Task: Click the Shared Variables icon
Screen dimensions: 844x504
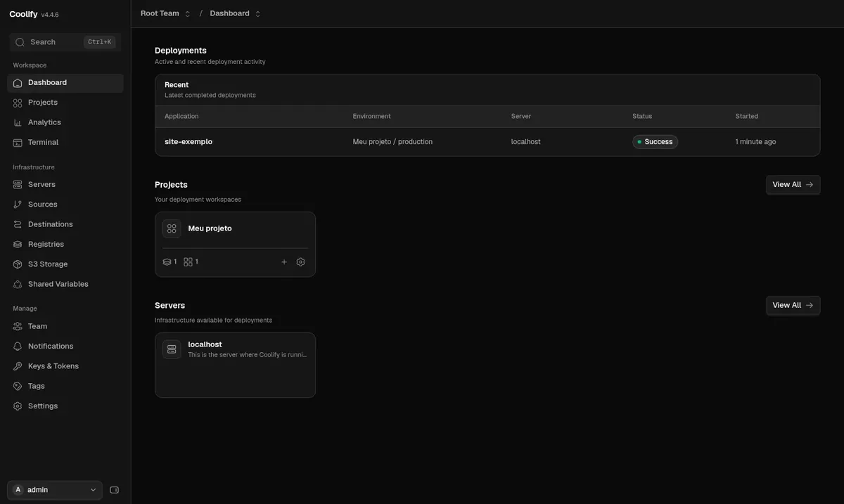Action: click(18, 285)
